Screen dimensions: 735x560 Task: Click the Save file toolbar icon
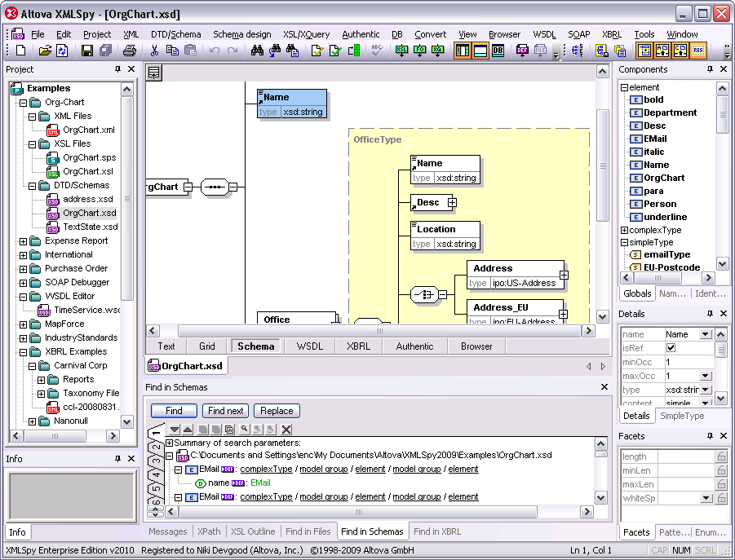[x=87, y=51]
